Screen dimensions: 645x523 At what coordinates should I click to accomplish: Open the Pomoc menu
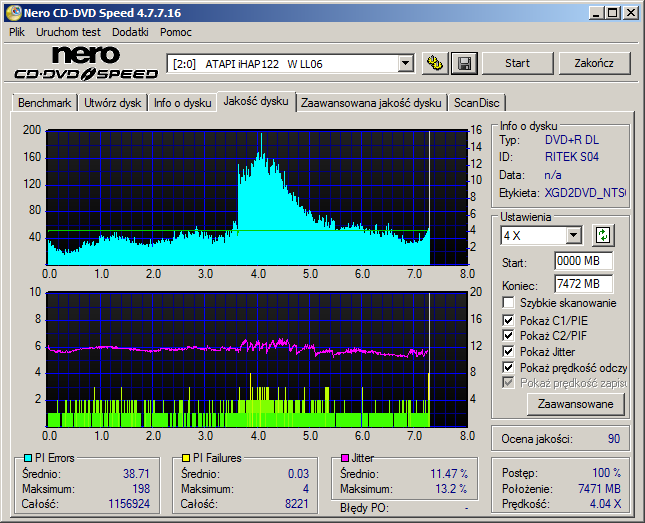[x=176, y=32]
